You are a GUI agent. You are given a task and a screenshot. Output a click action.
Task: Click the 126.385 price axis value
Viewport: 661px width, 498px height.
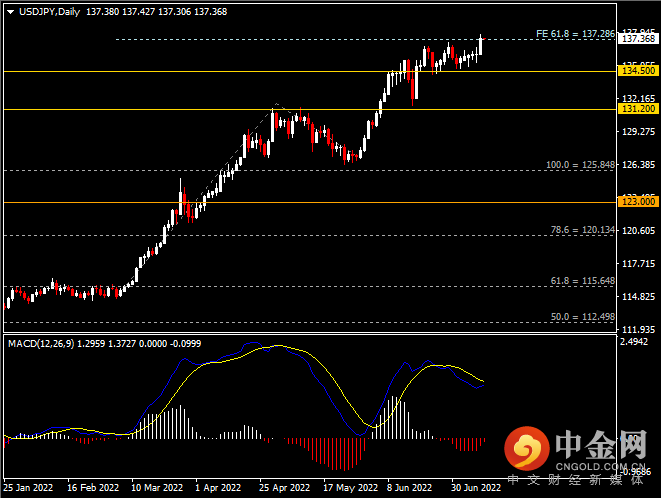(x=639, y=165)
